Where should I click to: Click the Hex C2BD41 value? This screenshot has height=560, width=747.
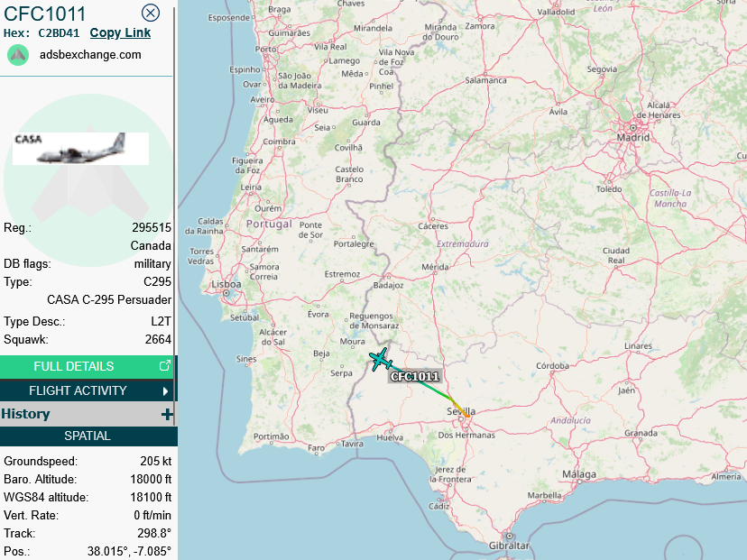tap(59, 33)
